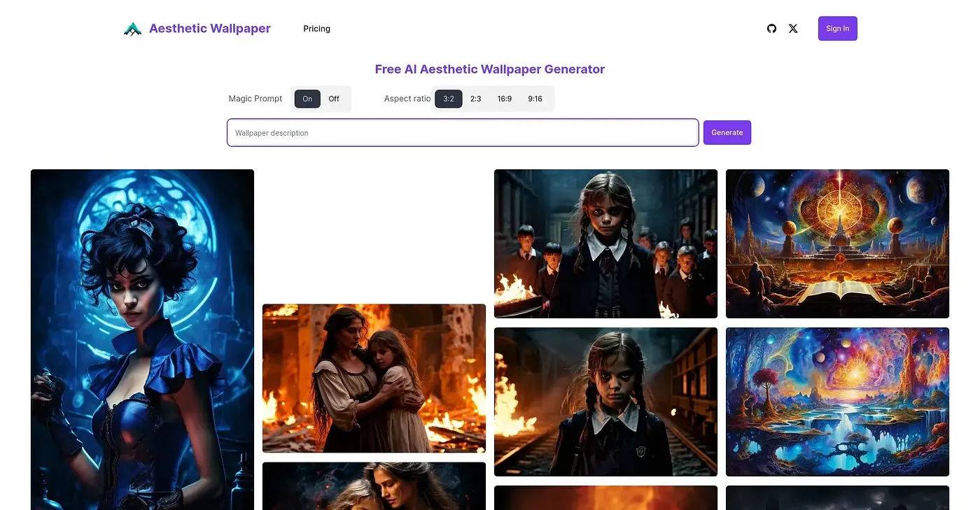
Task: Open the blue gothic woman portrait wallpaper
Action: 142,339
